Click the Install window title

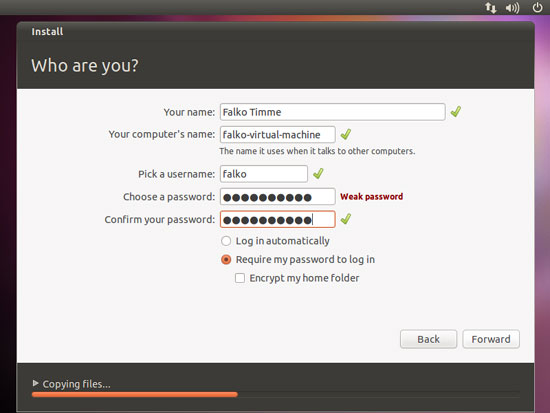click(x=47, y=32)
